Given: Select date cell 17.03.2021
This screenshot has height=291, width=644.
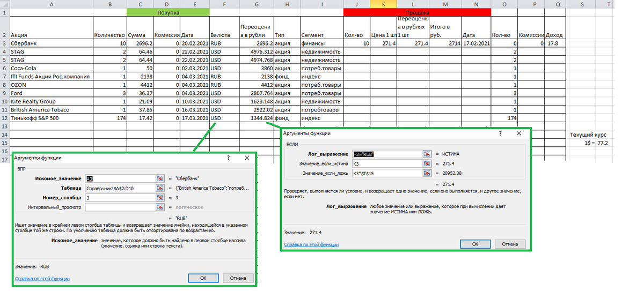Looking at the screenshot, I should point(195,118).
